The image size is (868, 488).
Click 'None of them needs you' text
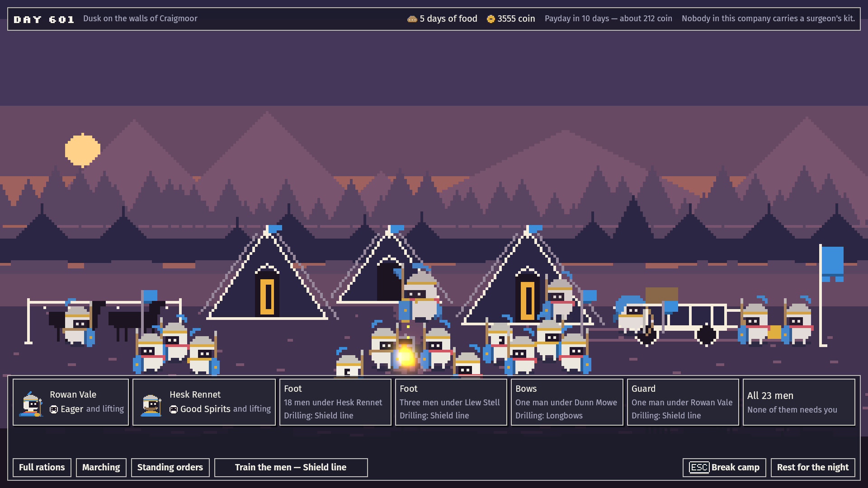[792, 410]
